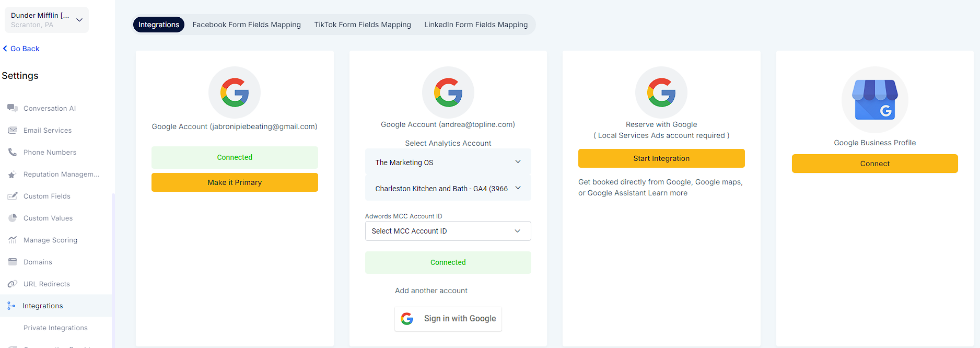Screen dimensions: 980x348
Task: Click the Integrations nodes icon in sidebar
Action: click(11, 306)
